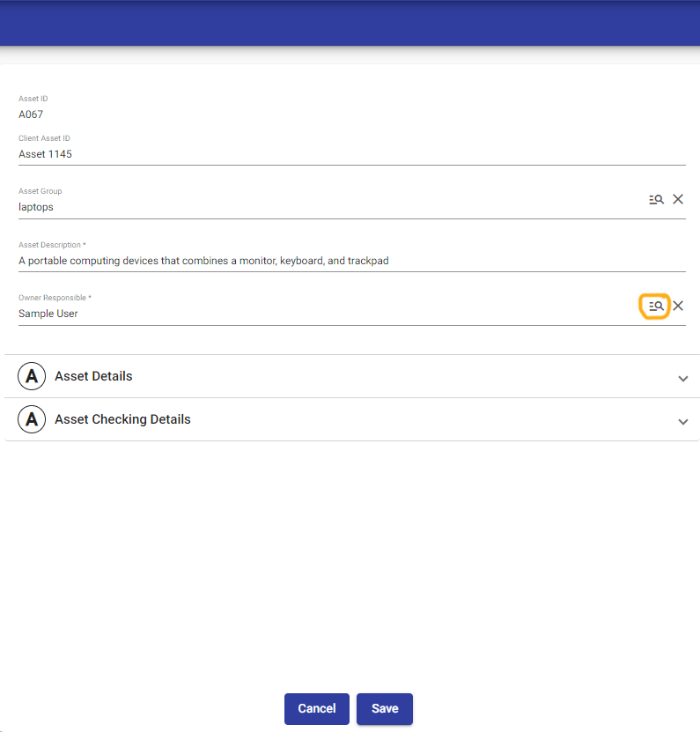Clear the Owner Responsible value with X
The height and width of the screenshot is (732, 700).
click(678, 307)
